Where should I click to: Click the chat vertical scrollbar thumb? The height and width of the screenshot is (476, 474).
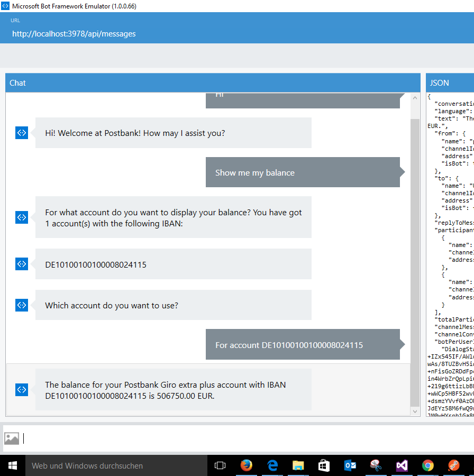[x=415, y=262]
